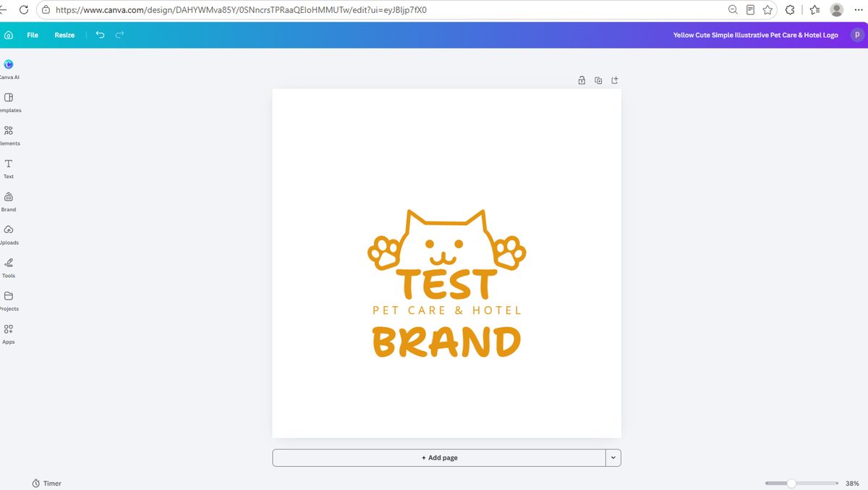Viewport: 868px width, 490px height.
Task: Open the Apps panel
Action: pos(9,334)
